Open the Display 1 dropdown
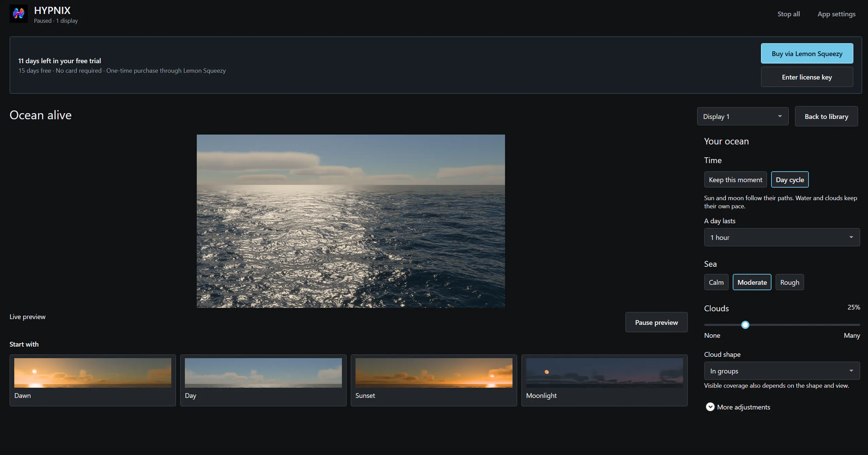 click(743, 117)
